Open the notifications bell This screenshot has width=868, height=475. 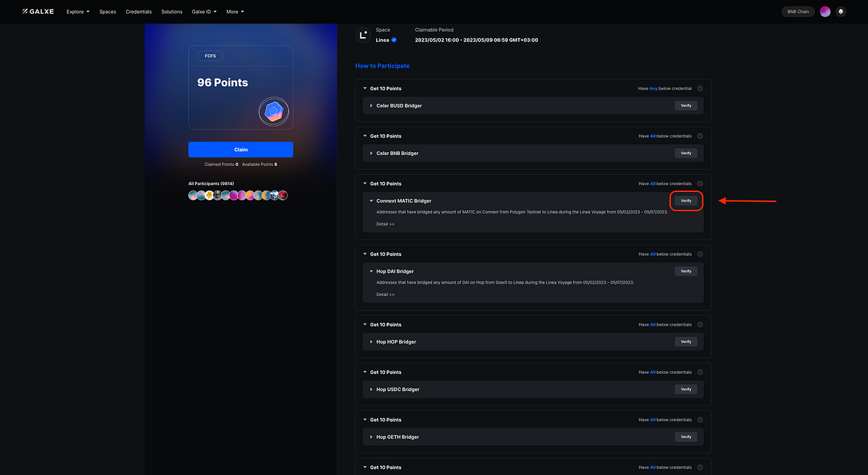point(840,12)
